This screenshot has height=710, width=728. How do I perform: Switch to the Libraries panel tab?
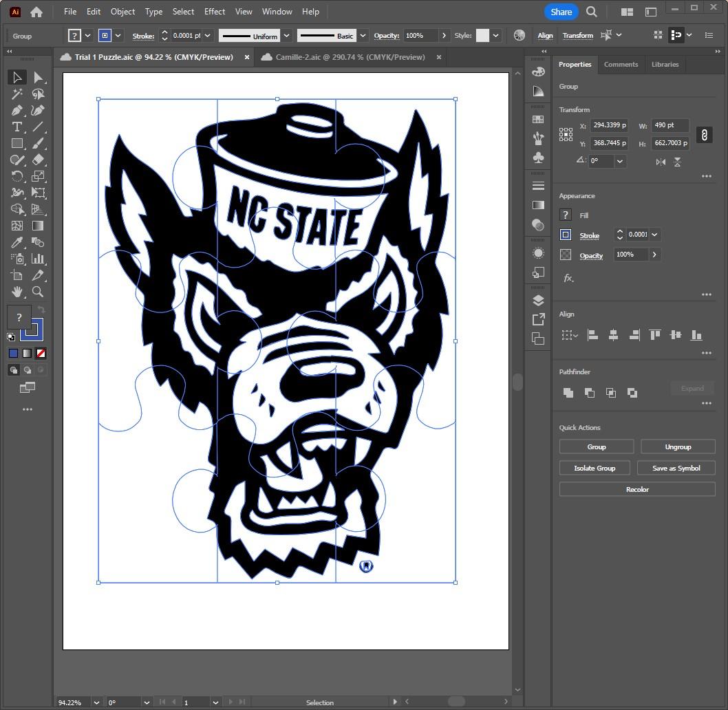click(665, 65)
